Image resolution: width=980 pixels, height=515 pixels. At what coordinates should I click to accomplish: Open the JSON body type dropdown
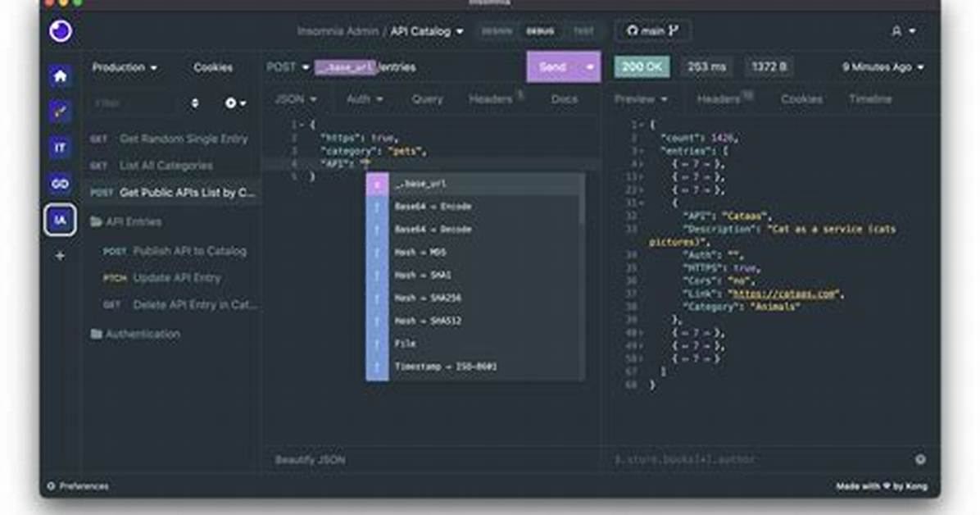pyautogui.click(x=296, y=99)
